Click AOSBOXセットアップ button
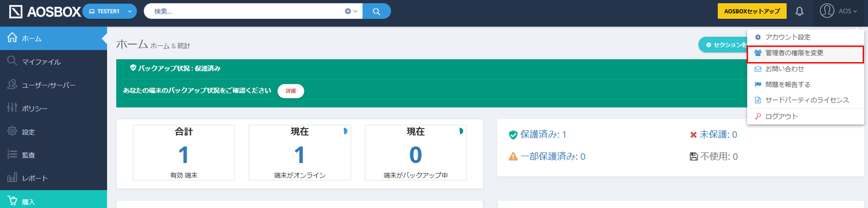 pos(752,11)
